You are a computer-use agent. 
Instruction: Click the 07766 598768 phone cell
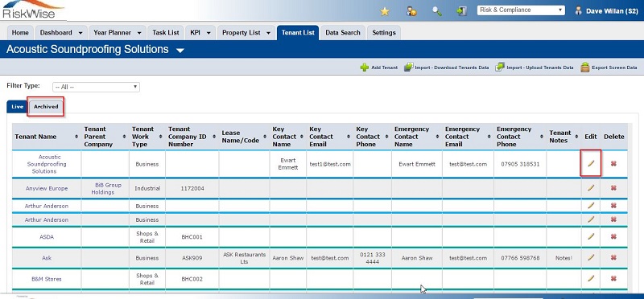[520, 258]
